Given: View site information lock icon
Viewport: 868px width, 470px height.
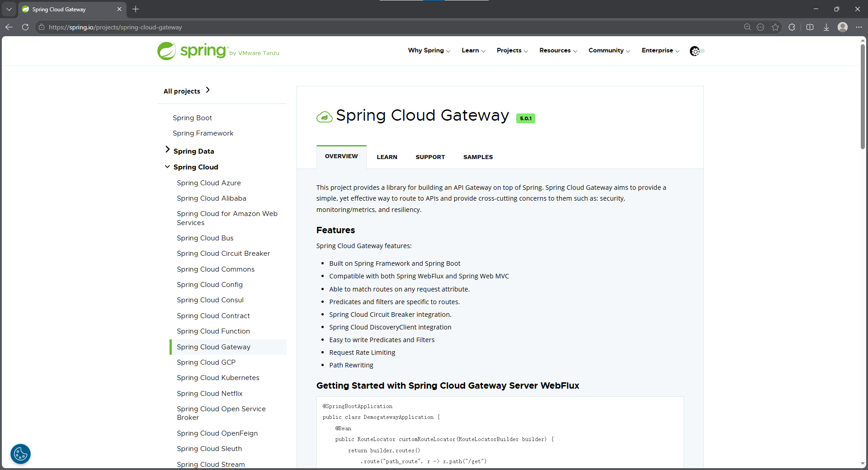Looking at the screenshot, I should coord(42,27).
